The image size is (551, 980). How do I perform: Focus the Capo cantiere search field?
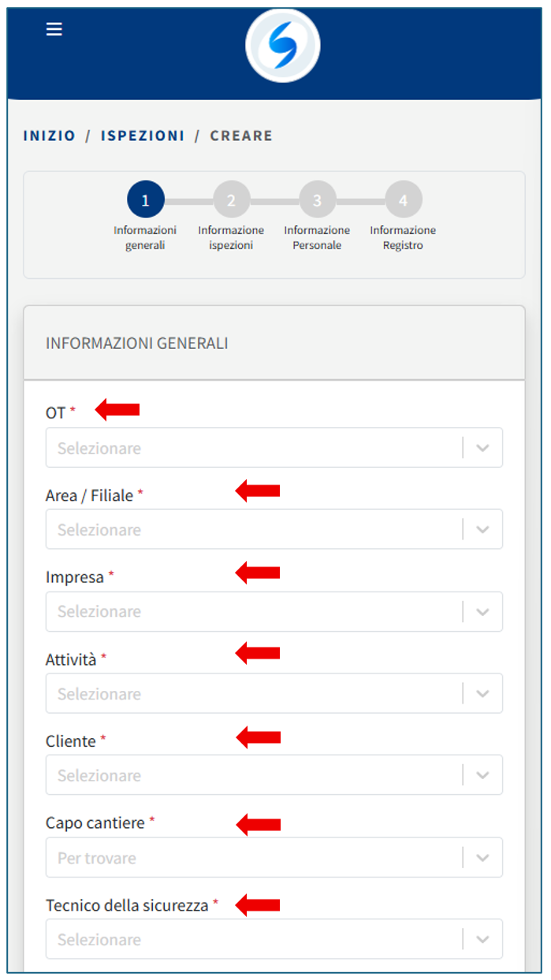click(252, 857)
